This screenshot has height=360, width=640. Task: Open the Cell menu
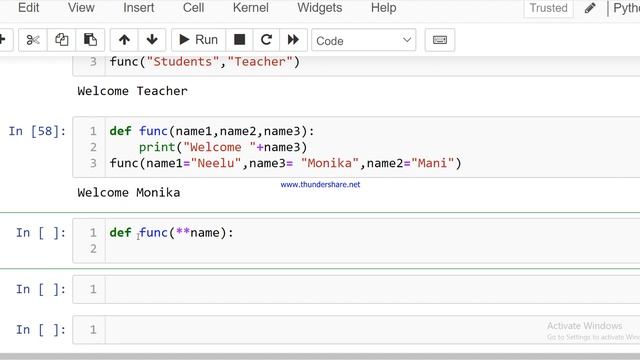click(x=193, y=8)
